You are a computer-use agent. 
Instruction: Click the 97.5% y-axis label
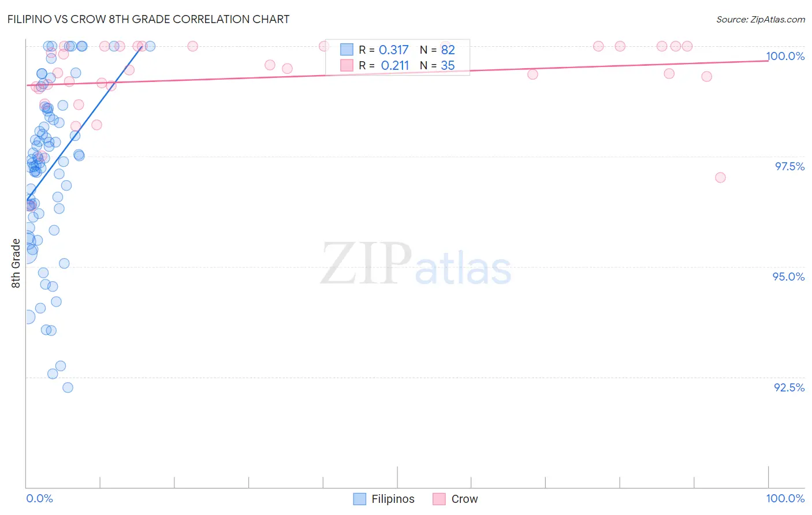(x=789, y=166)
